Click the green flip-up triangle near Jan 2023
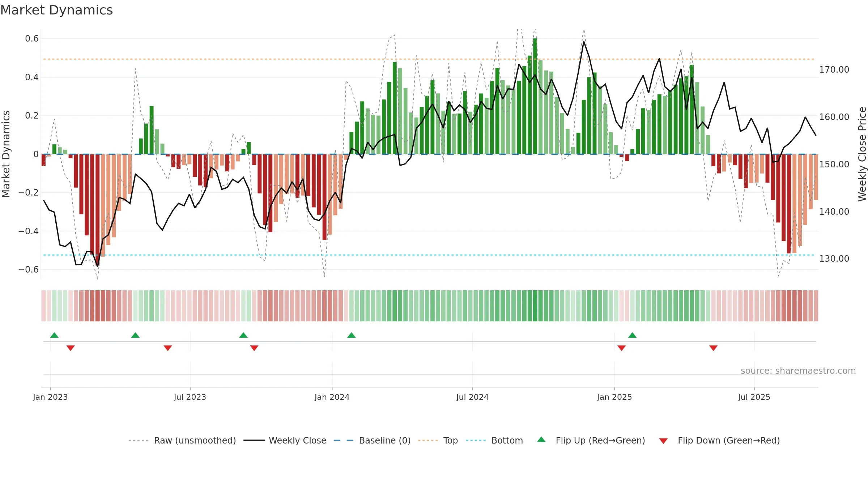The width and height of the screenshot is (868, 488). coord(54,335)
